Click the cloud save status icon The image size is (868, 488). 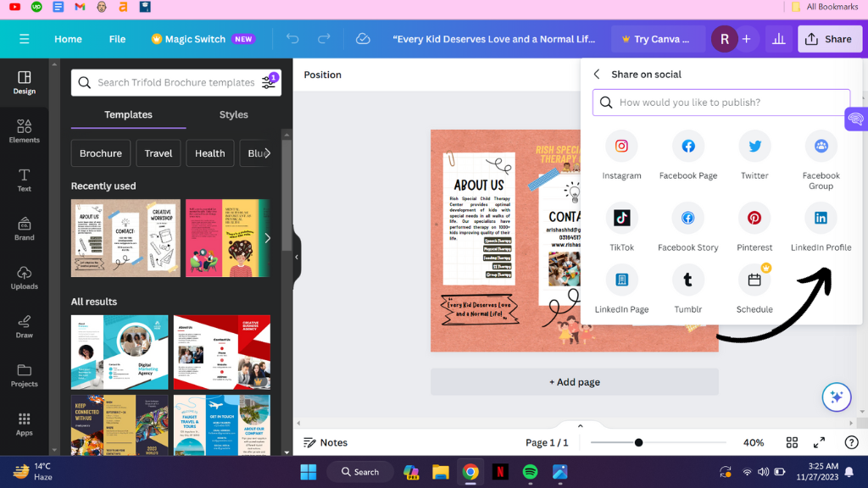point(363,39)
